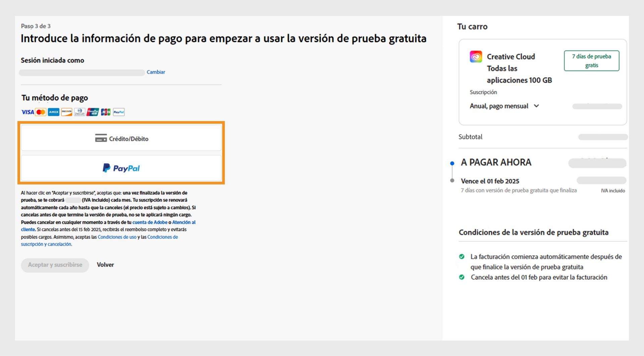
Task: Click 'Tu método de pago' heading
Action: pos(55,98)
